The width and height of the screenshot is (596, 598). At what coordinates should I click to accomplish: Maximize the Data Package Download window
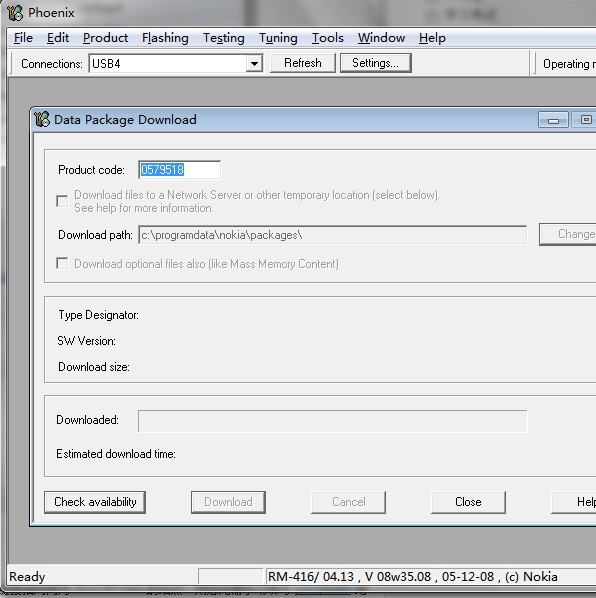[583, 120]
